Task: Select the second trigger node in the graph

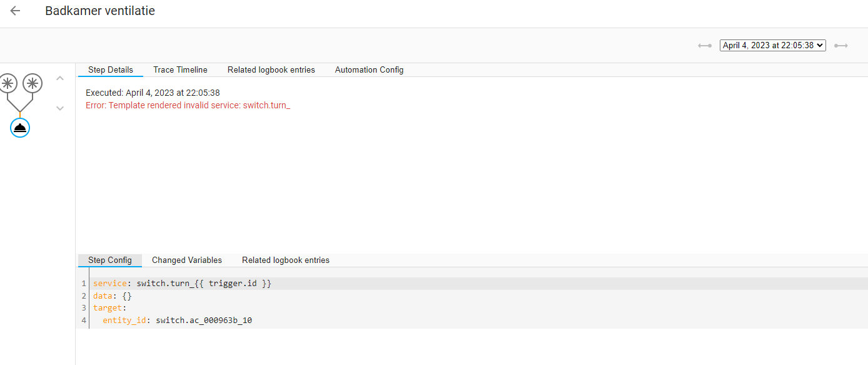Action: [33, 83]
